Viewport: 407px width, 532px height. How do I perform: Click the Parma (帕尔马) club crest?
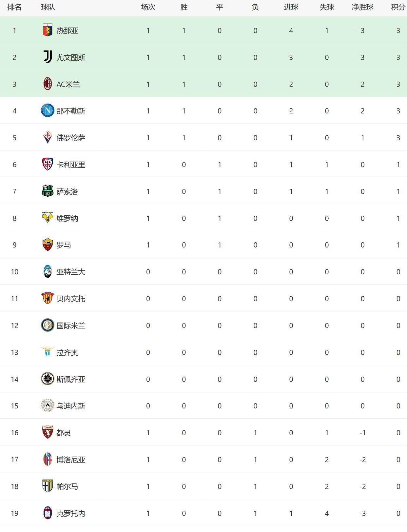[48, 486]
